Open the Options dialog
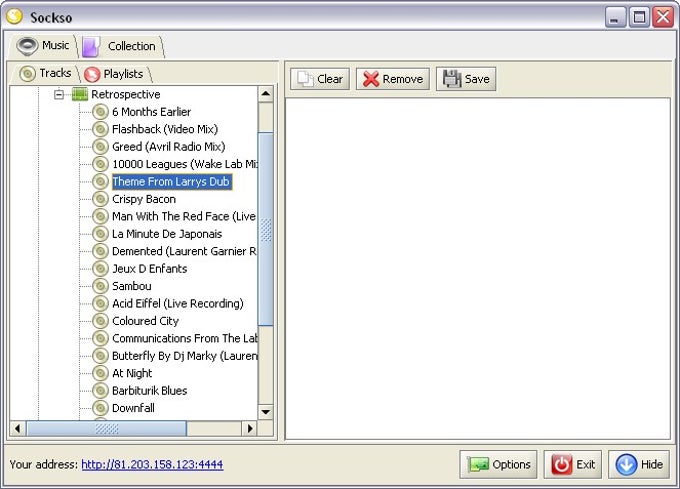The image size is (680, 489). 498,464
